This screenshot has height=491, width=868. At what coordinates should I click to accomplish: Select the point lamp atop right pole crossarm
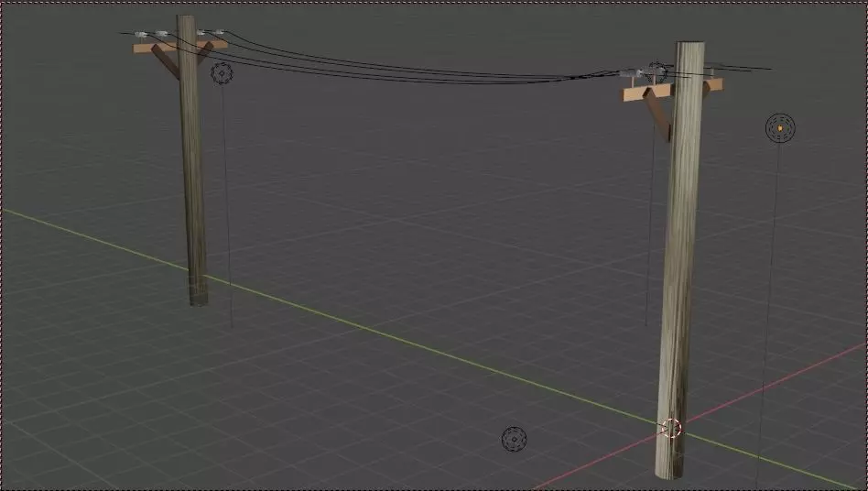pos(657,72)
